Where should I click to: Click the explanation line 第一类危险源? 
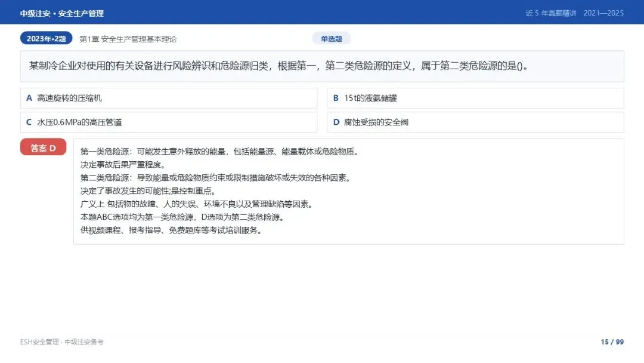(220, 151)
